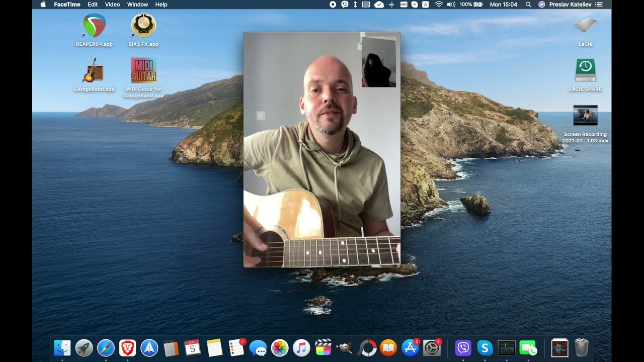This screenshot has height=362, width=644.
Task: Open Spotlight search magnifier
Action: (x=528, y=5)
